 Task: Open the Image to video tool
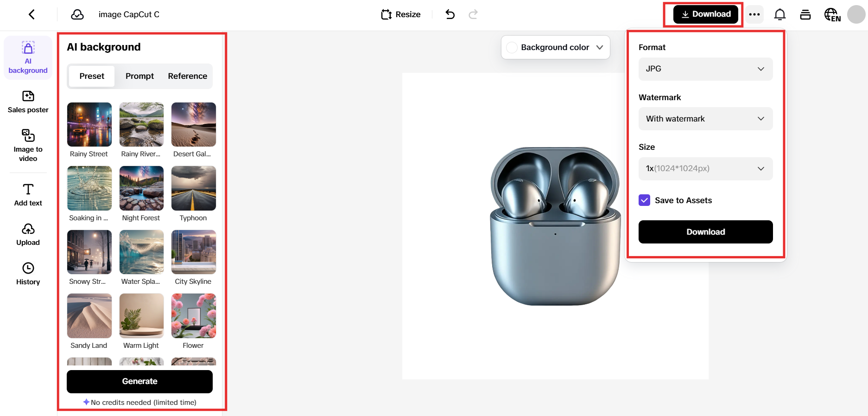(28, 145)
